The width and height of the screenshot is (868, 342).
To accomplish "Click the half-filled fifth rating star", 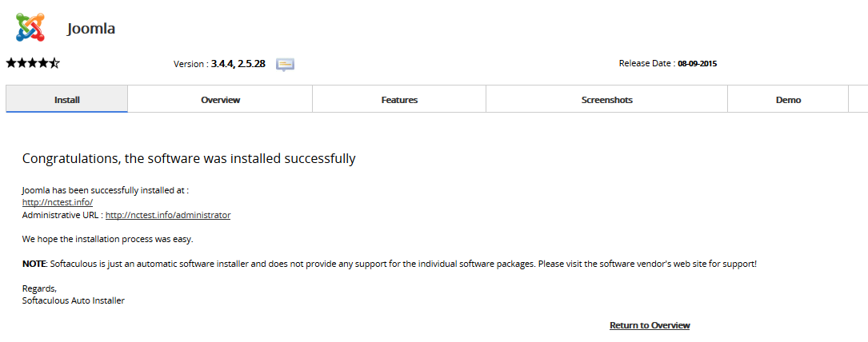I will [54, 63].
